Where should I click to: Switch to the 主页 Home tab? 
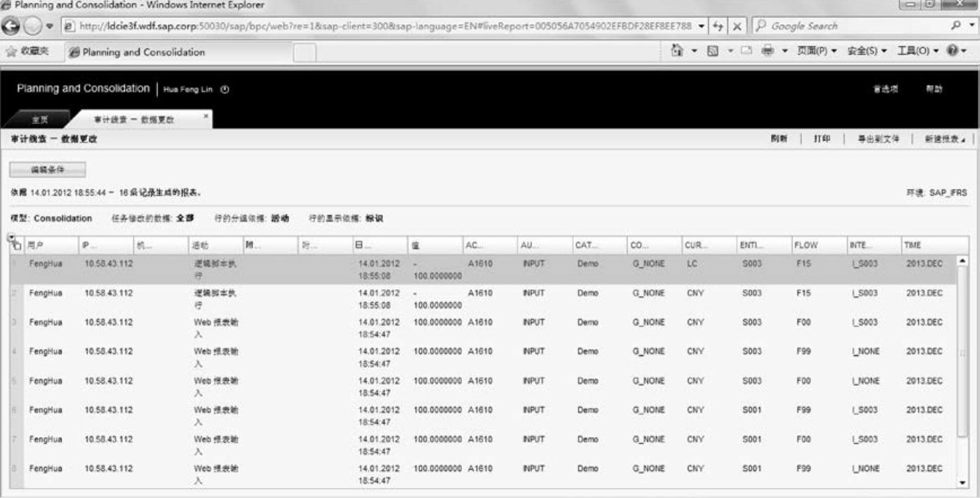(x=40, y=119)
